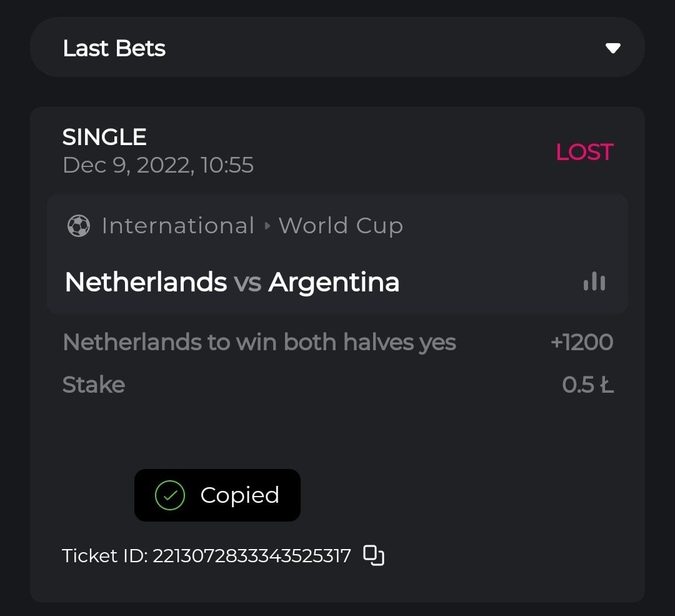This screenshot has height=616, width=675.
Task: Click the soccer ball sport icon
Action: [78, 226]
